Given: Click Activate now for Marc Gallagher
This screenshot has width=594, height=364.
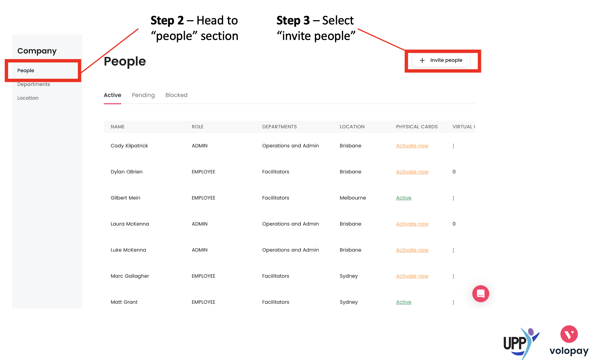Looking at the screenshot, I should point(412,276).
